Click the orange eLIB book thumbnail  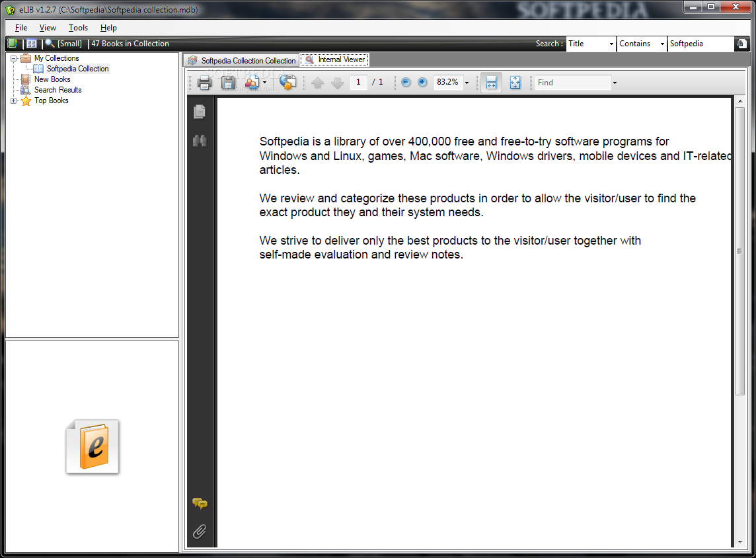point(93,446)
